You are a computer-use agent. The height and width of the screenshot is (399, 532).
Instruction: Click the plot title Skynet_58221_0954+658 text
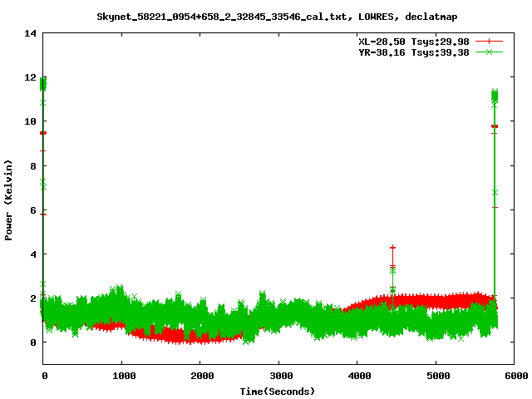[277, 17]
